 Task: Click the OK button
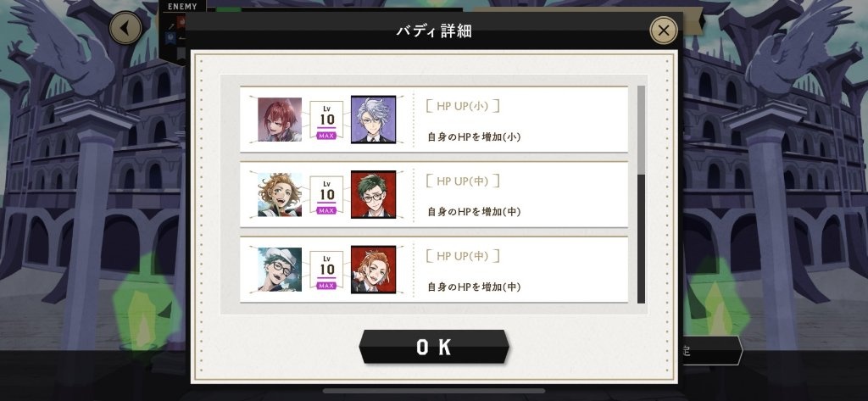434,347
